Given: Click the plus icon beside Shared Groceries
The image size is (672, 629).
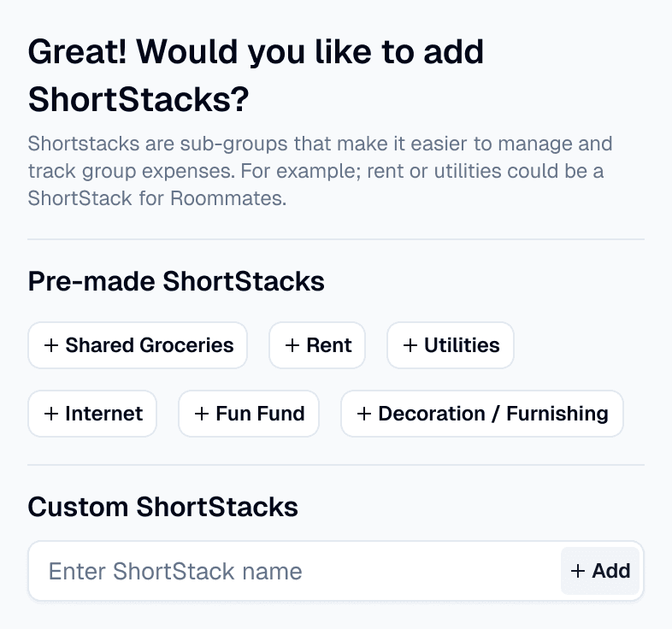Looking at the screenshot, I should tap(52, 345).
